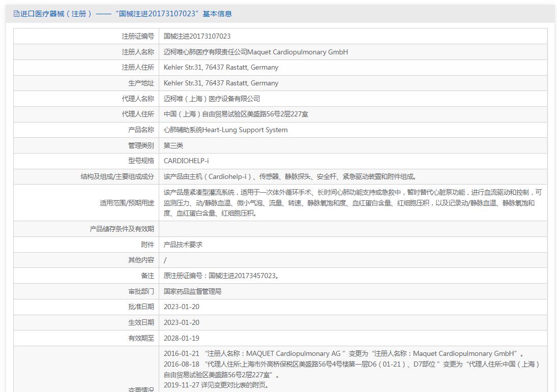Click the document icon beside 进口医疗器械 heading
The width and height of the screenshot is (557, 392).
pos(16,14)
